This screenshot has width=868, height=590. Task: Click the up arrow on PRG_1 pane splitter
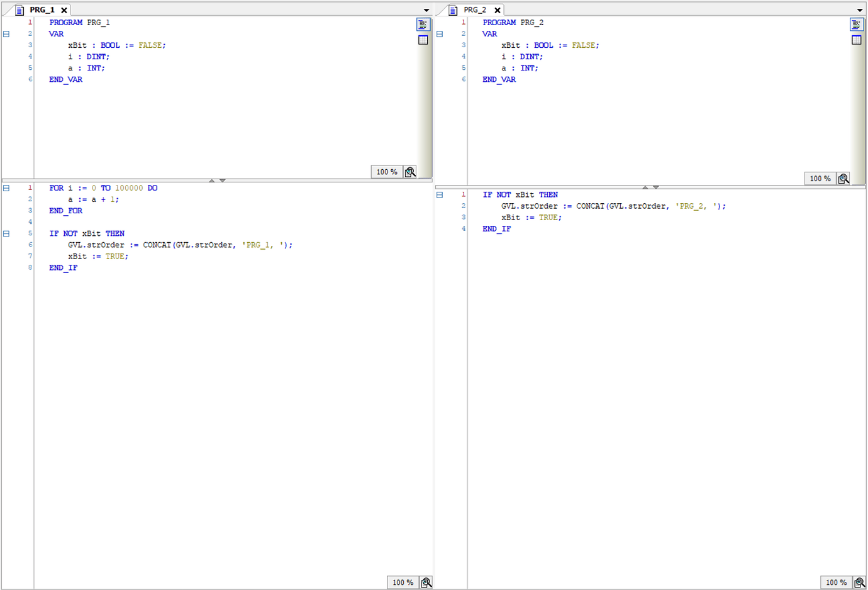tap(212, 181)
